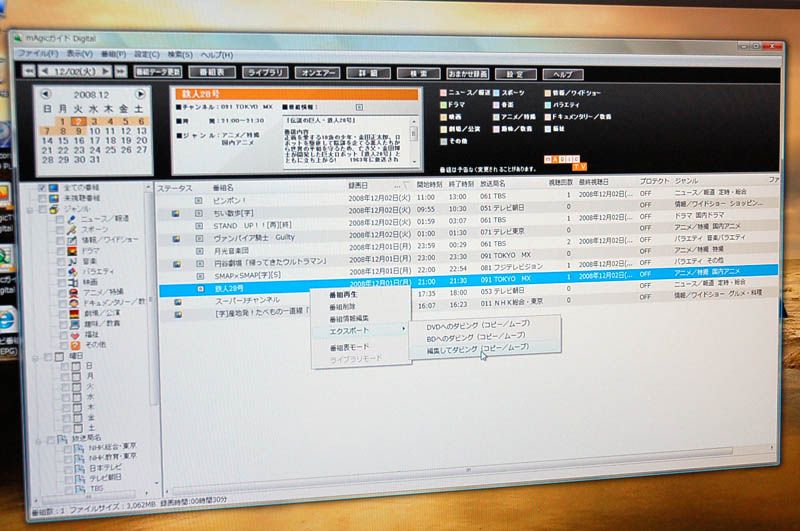
Task: Click the next day arrow beside 12/02
Action: (x=107, y=73)
